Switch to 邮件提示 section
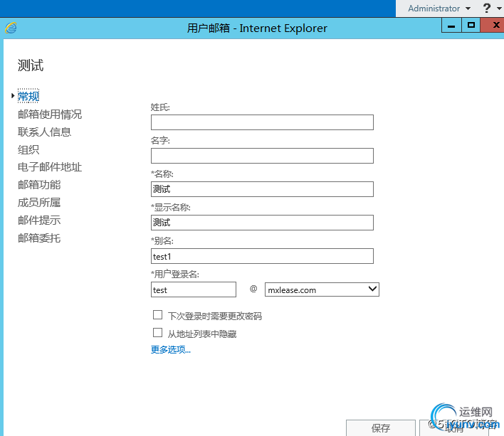 pos(39,220)
